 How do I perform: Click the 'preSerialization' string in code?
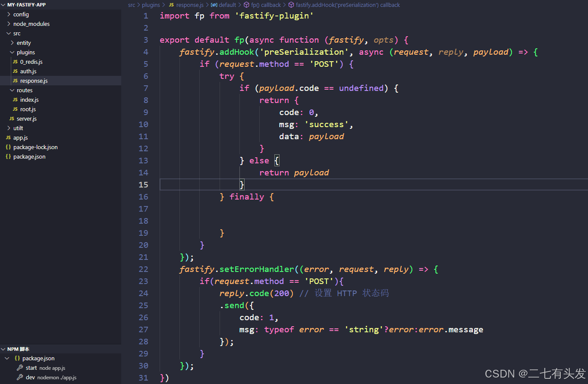[x=305, y=52]
